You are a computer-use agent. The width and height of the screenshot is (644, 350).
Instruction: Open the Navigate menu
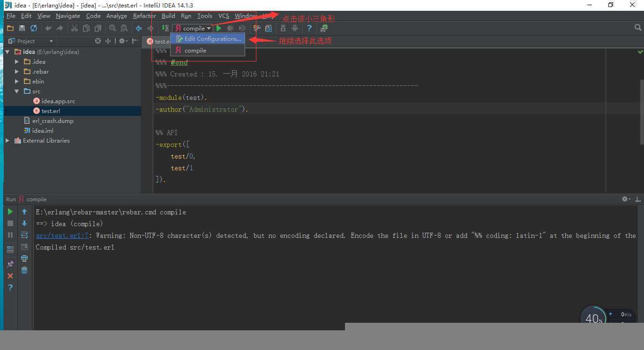(68, 15)
